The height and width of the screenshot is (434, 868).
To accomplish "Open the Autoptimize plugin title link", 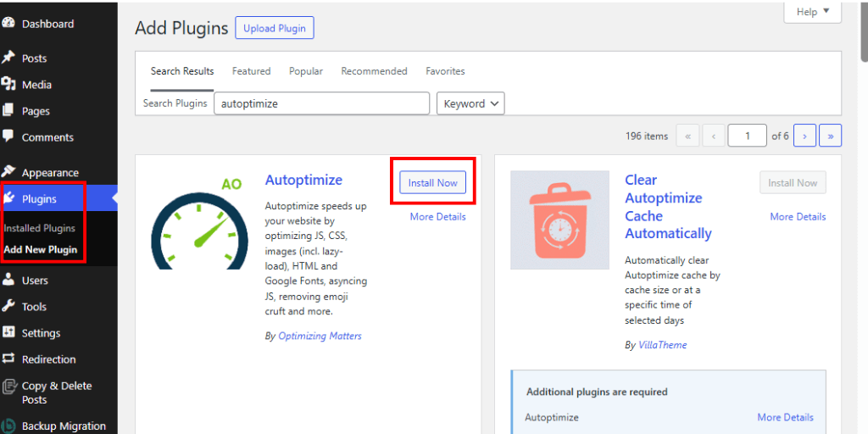I will click(x=304, y=180).
